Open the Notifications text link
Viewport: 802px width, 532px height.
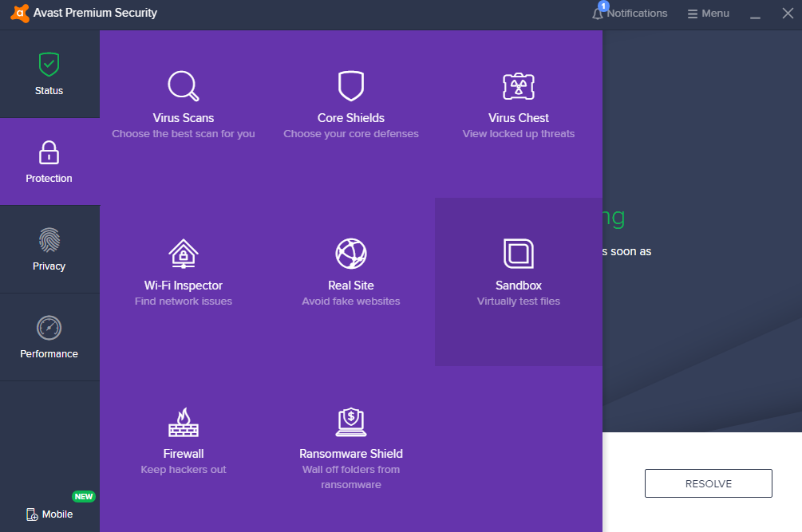click(x=638, y=14)
